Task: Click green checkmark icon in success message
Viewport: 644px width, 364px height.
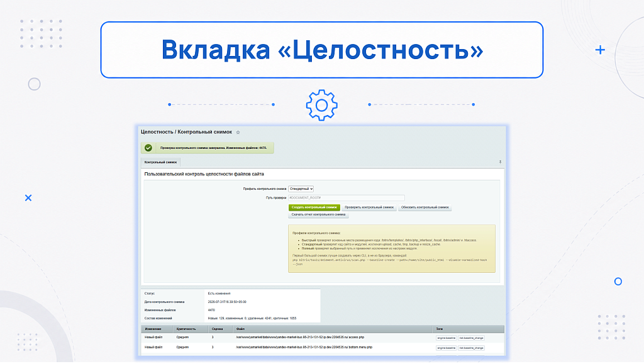Action: point(148,148)
